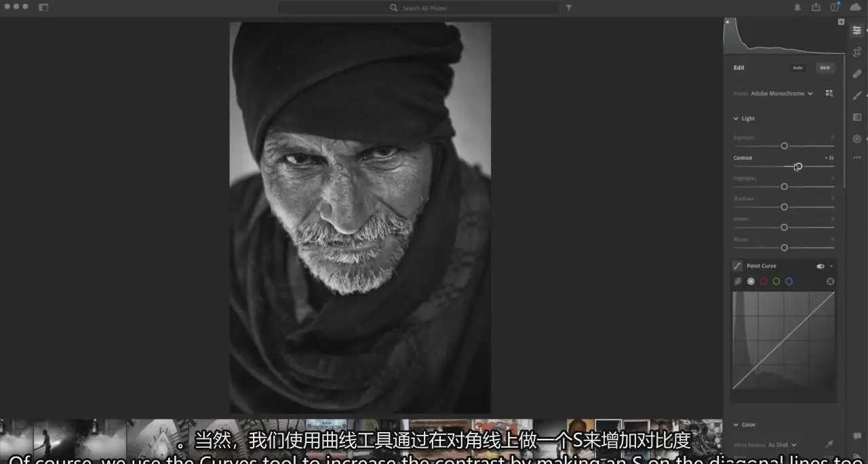The width and height of the screenshot is (868, 464).
Task: Click the Point Curve mode icon
Action: pyautogui.click(x=738, y=266)
